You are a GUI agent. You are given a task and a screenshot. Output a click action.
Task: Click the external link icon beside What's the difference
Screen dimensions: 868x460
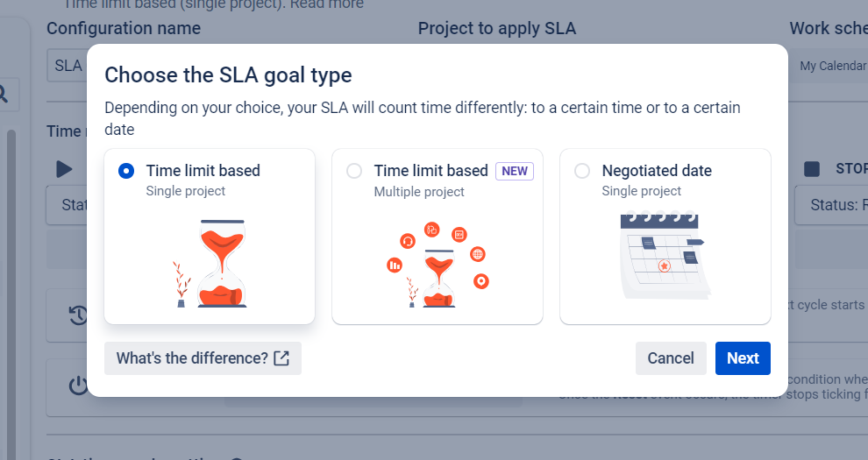[x=281, y=358]
